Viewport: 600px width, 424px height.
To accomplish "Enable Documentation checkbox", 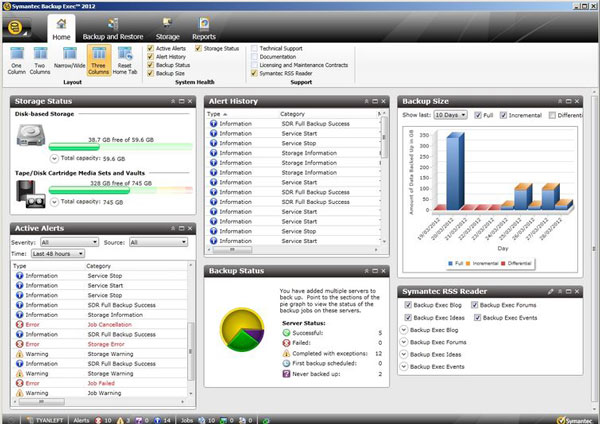I will point(254,57).
